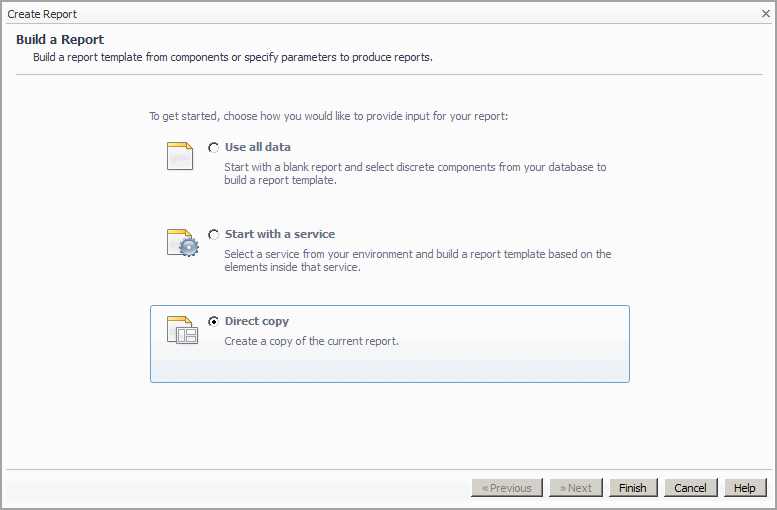Click Finish to create the report

click(x=632, y=488)
